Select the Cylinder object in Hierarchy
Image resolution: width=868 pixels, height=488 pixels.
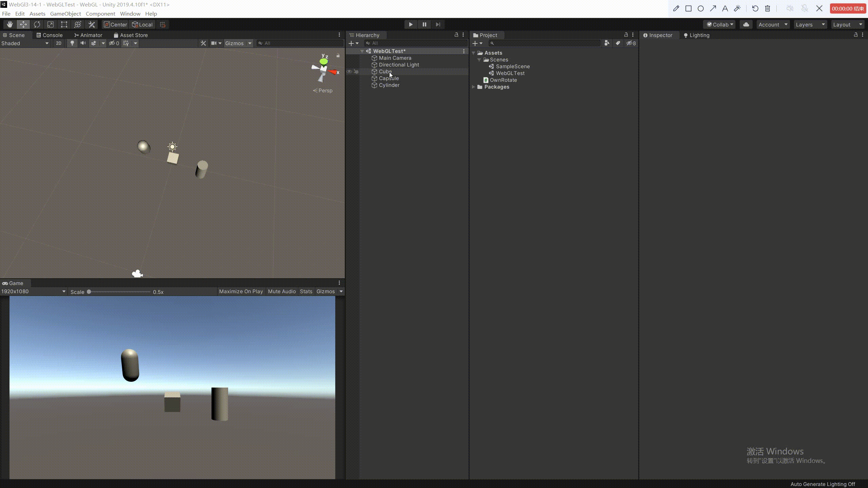tap(389, 85)
